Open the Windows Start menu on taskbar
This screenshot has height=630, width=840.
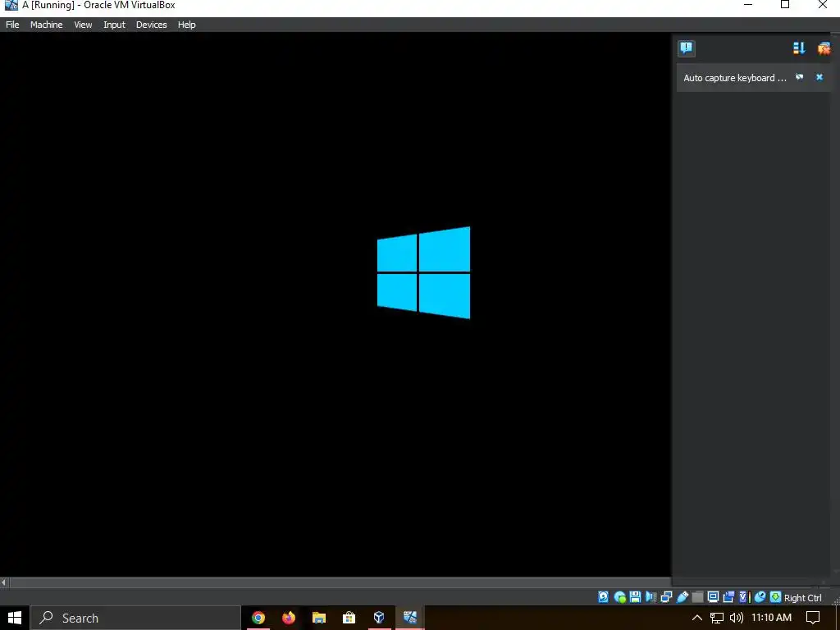pos(15,618)
